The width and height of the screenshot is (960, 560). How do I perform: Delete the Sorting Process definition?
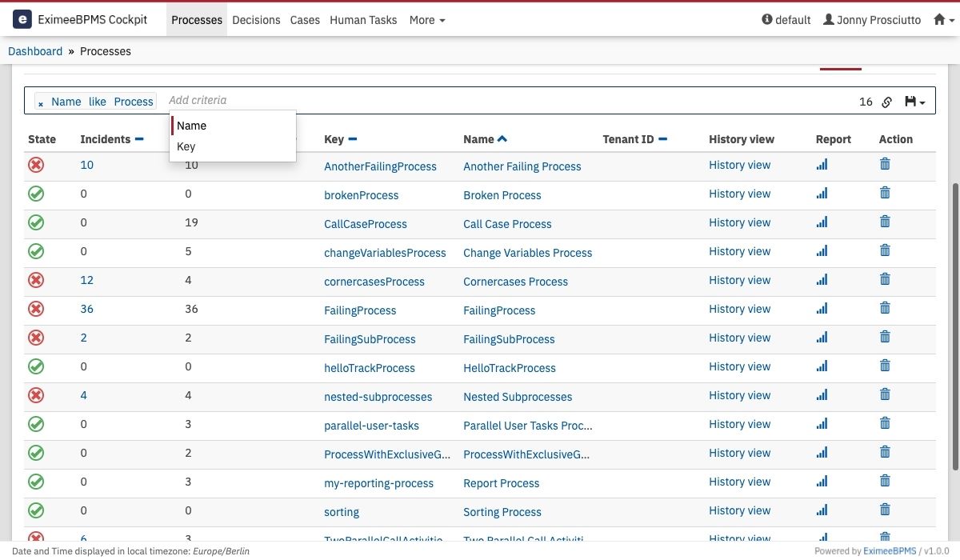tap(885, 510)
